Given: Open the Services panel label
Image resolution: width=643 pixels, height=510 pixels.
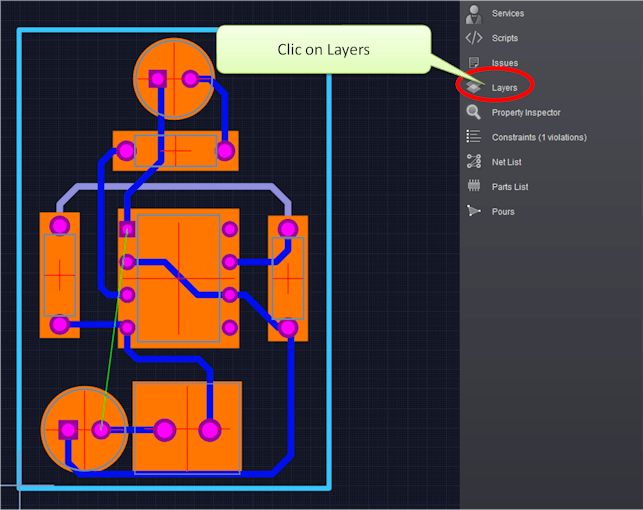Looking at the screenshot, I should pyautogui.click(x=508, y=14).
